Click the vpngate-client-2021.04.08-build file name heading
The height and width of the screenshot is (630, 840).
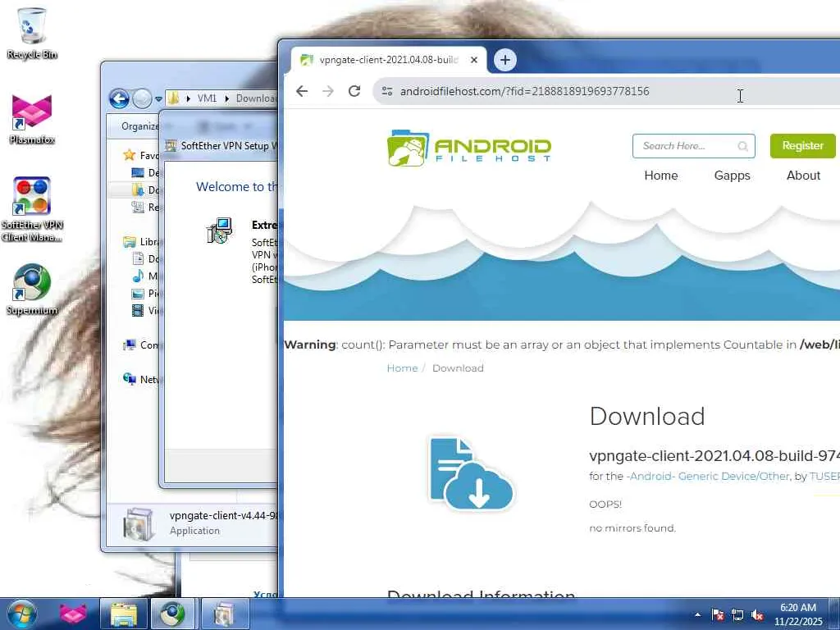coord(714,456)
